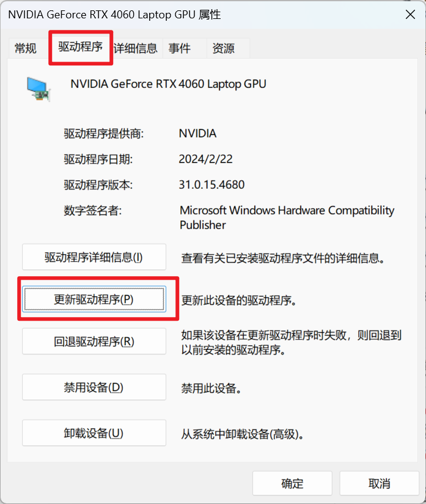Open the 详细信息 tab
426x504 pixels.
coord(135,48)
